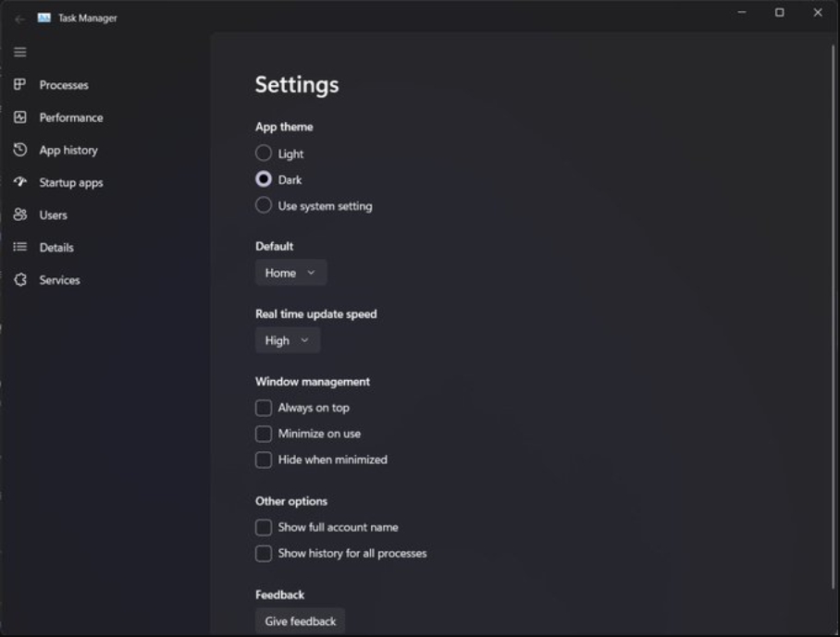Screen dimensions: 840x637
Task: Select the Light app theme radio button
Action: [x=263, y=153]
